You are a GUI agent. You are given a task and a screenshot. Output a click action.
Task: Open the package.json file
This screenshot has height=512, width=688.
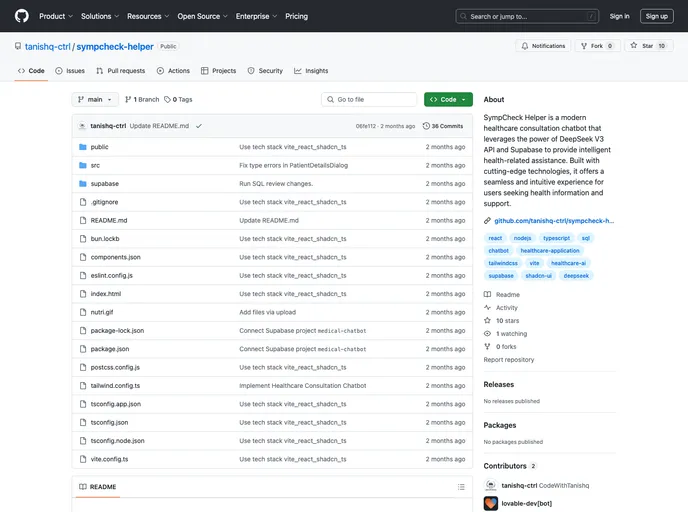point(110,349)
